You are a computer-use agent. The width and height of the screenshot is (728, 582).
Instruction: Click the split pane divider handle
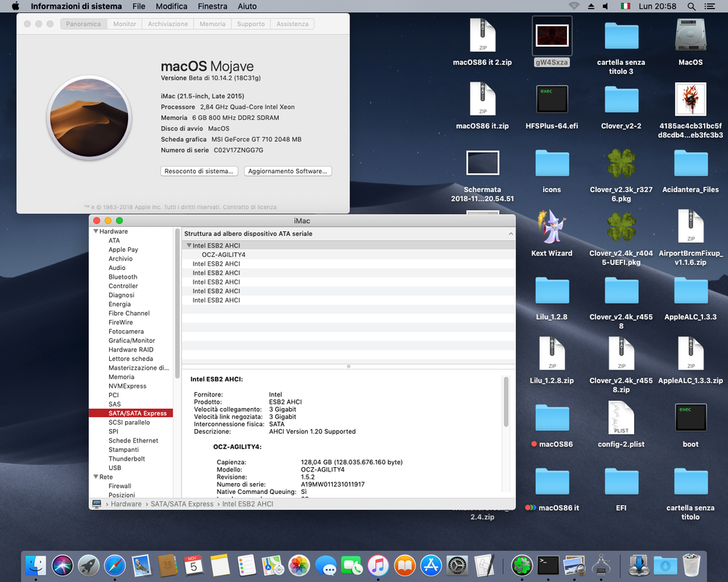(348, 366)
